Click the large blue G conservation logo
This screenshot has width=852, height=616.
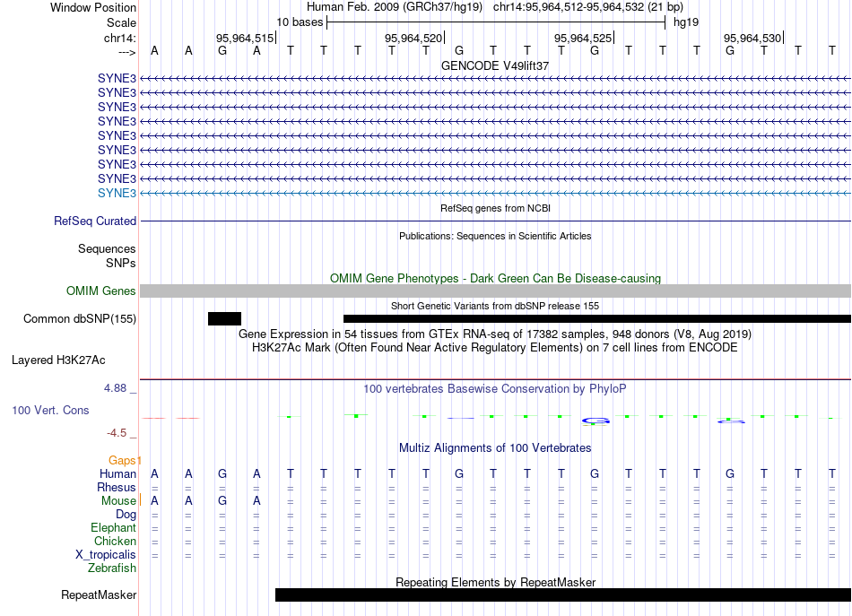(x=596, y=421)
